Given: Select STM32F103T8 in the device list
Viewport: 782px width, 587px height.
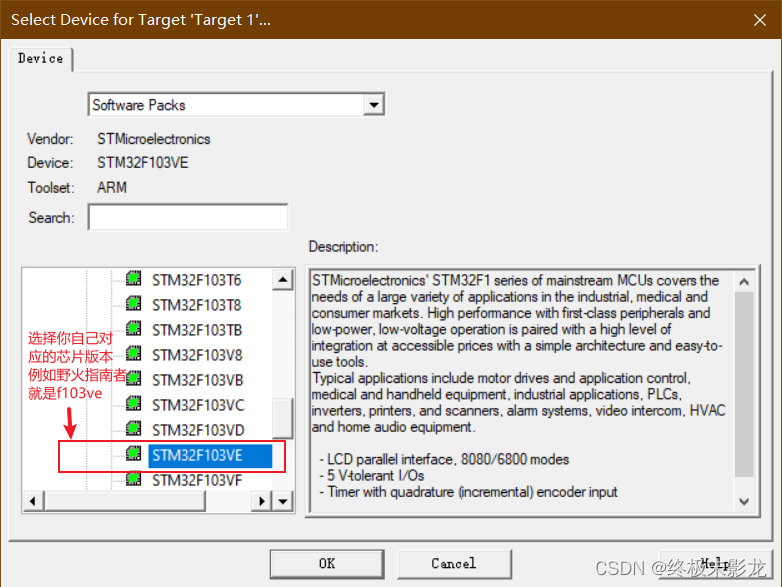Looking at the screenshot, I should pyautogui.click(x=196, y=305).
